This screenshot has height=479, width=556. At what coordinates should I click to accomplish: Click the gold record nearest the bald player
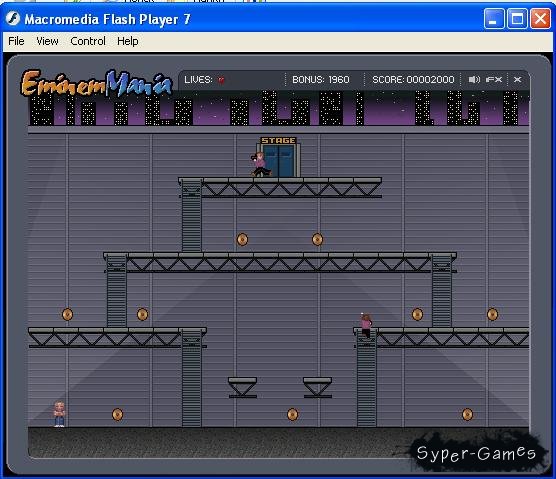[x=117, y=414]
